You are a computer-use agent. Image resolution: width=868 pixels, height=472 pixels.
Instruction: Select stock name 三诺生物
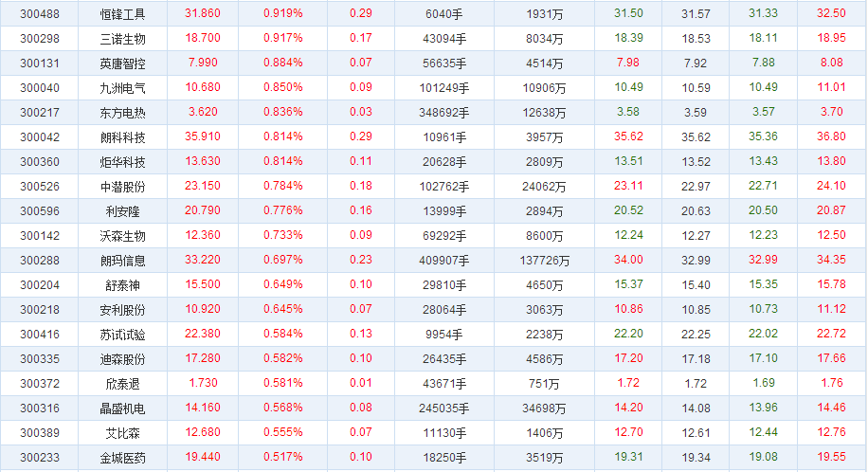(122, 39)
